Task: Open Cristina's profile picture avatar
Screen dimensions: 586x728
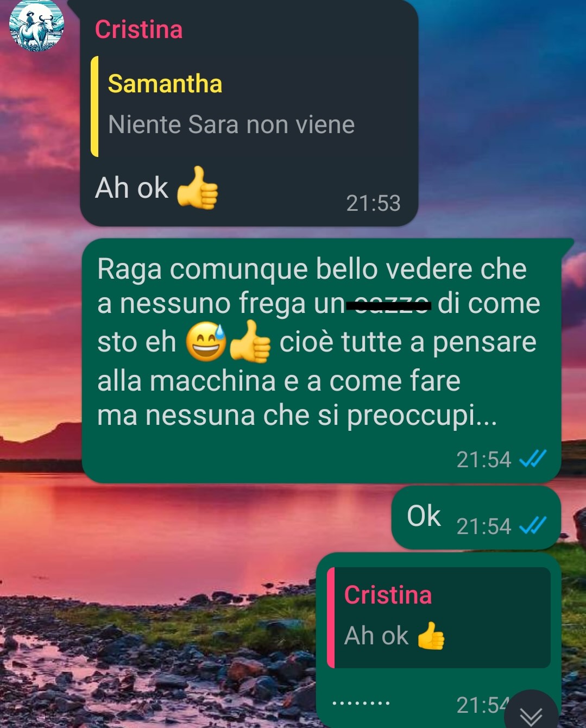Action: click(36, 25)
